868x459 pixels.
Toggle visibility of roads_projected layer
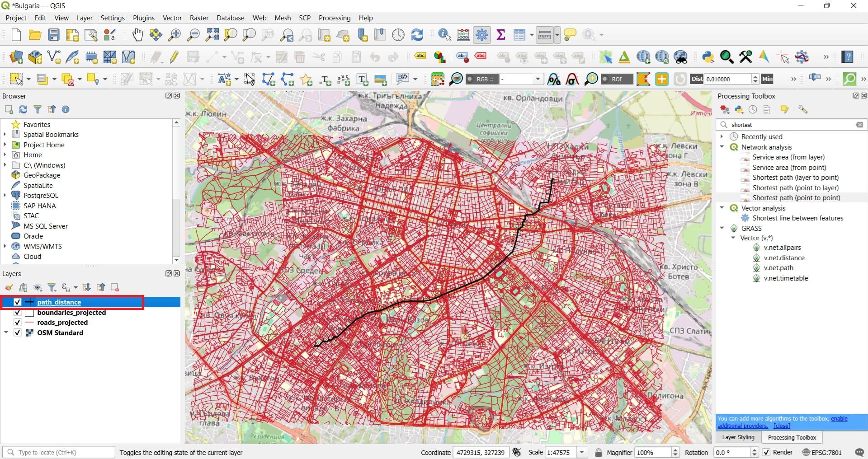pos(18,323)
